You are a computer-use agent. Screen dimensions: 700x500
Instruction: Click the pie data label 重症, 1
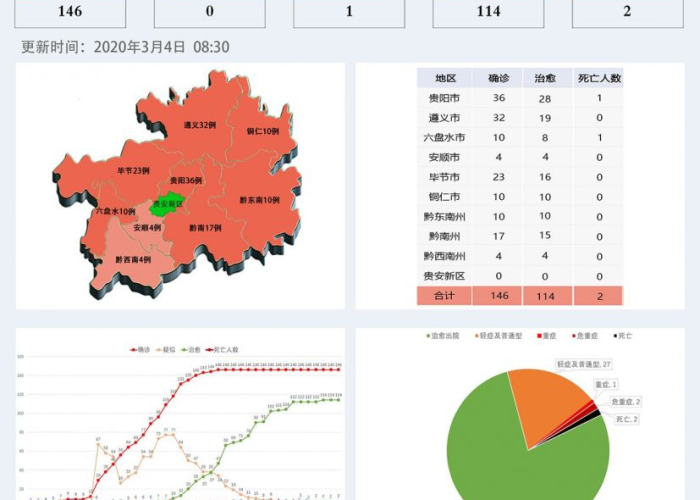[x=606, y=384]
